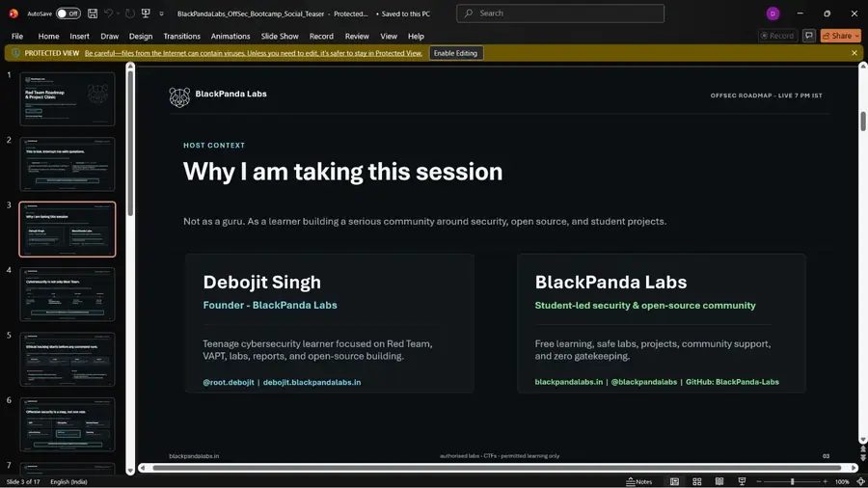Open zoom dialog via 100% level
The width and height of the screenshot is (868, 488).
click(841, 482)
